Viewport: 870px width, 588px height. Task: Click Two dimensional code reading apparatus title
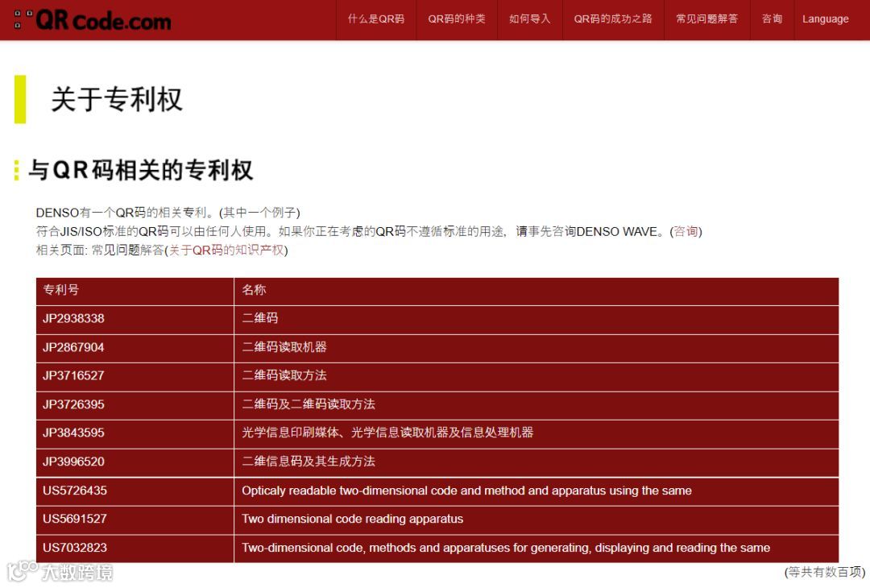pyautogui.click(x=352, y=519)
